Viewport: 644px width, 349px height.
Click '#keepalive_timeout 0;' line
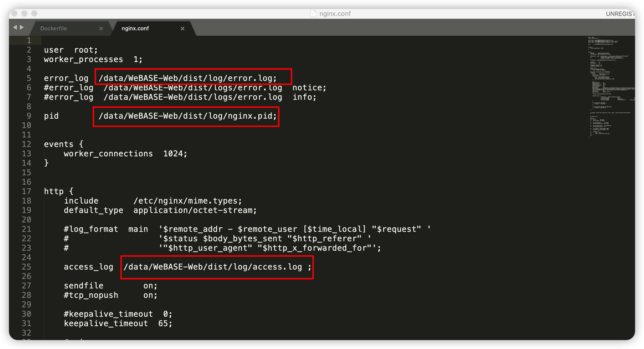click(118, 314)
